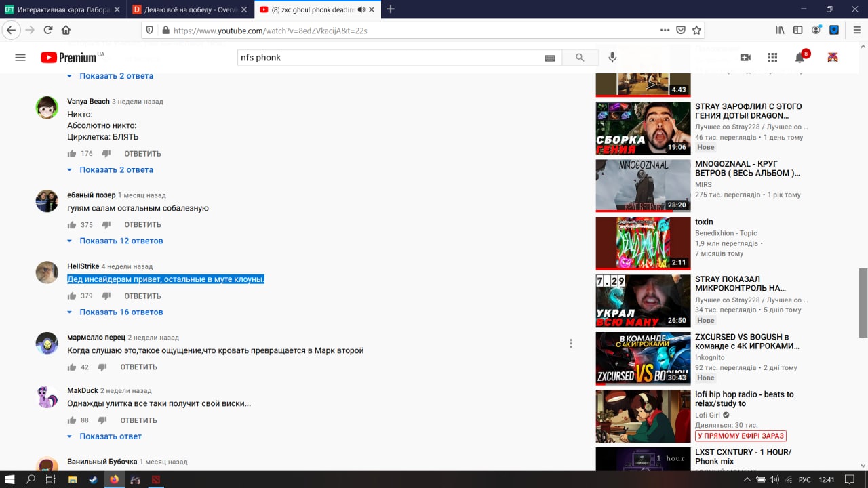Switch to Делаю всё на победу tab
868x488 pixels.
[x=190, y=9]
